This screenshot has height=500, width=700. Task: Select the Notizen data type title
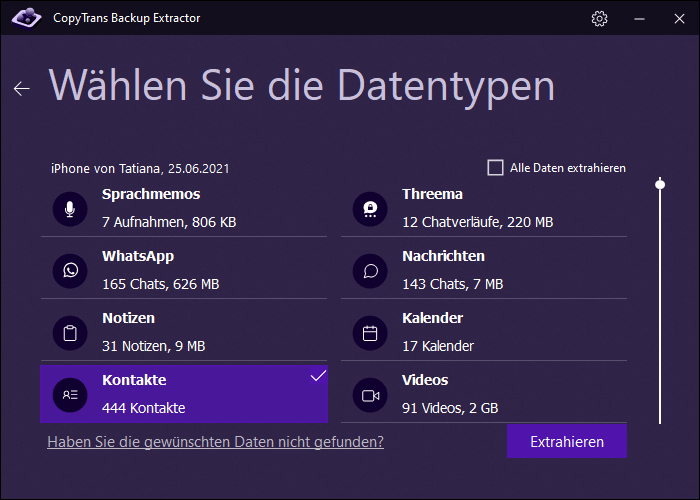(129, 318)
